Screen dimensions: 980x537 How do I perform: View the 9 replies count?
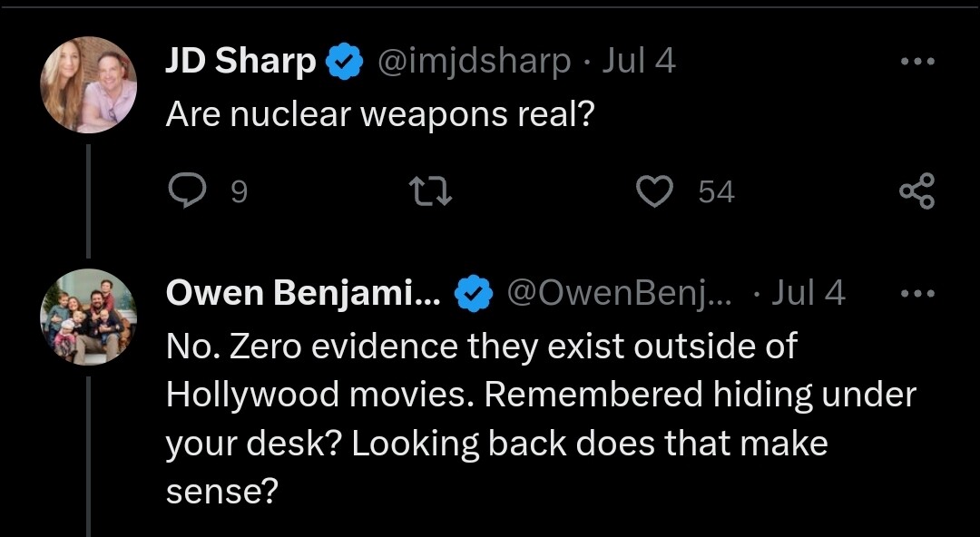pyautogui.click(x=239, y=192)
